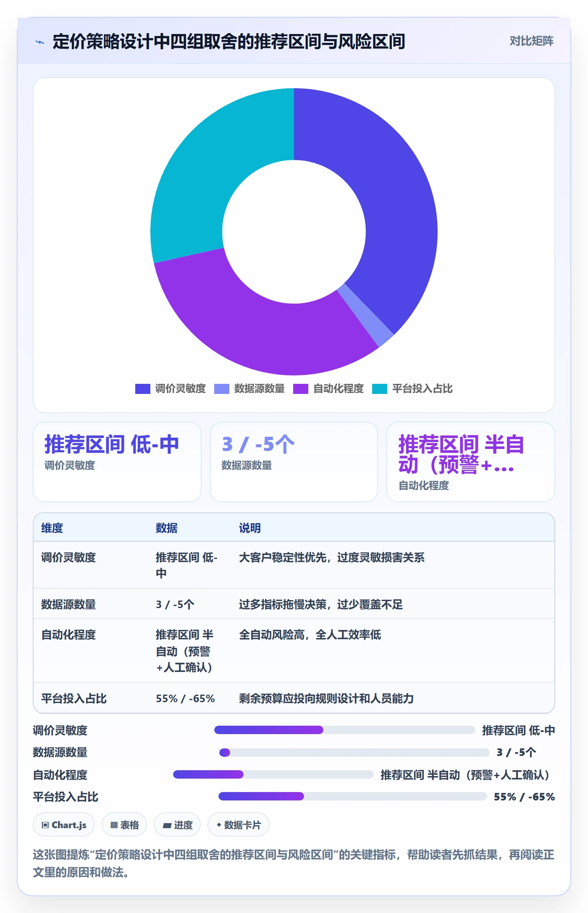Click 全自动风险高，全人工效率低 description
588x913 pixels.
(x=310, y=635)
